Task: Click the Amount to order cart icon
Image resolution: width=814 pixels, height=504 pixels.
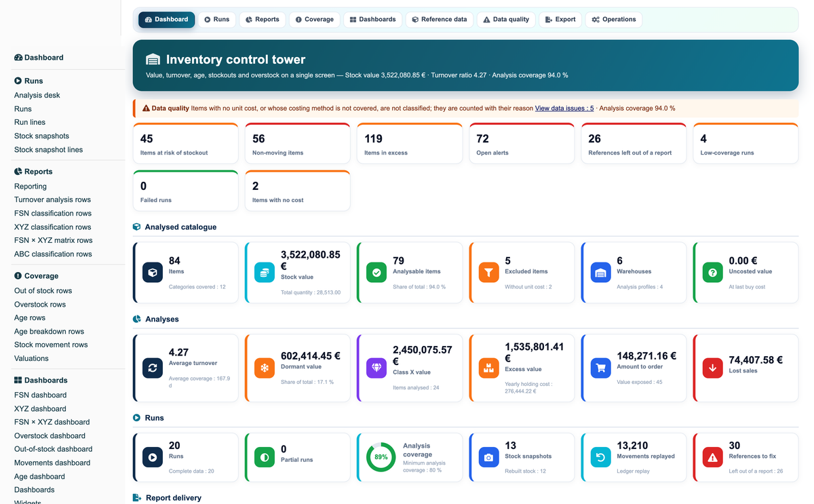Action: (600, 368)
